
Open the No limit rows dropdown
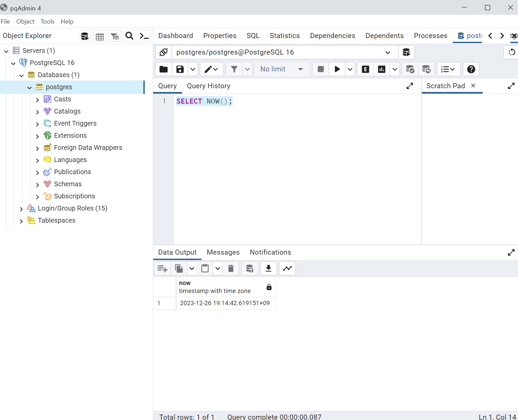coord(282,69)
